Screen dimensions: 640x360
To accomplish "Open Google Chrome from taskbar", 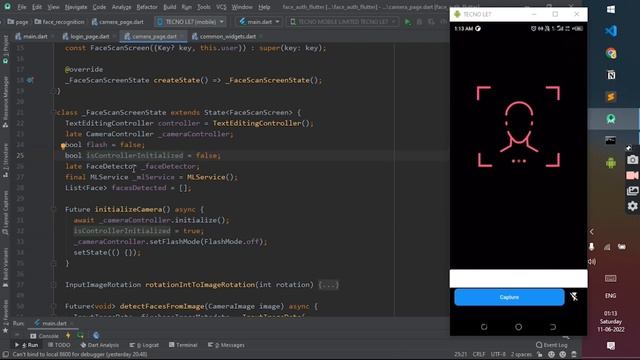I will click(611, 53).
